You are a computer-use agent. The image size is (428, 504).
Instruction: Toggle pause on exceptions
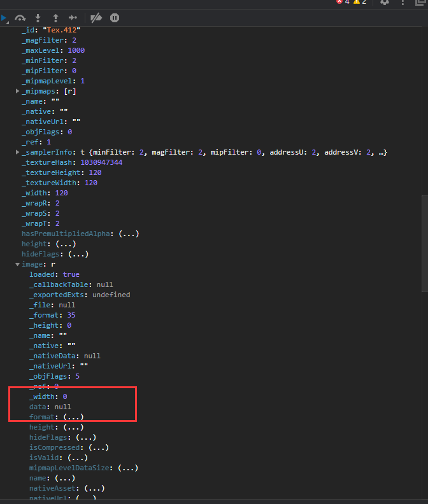115,18
